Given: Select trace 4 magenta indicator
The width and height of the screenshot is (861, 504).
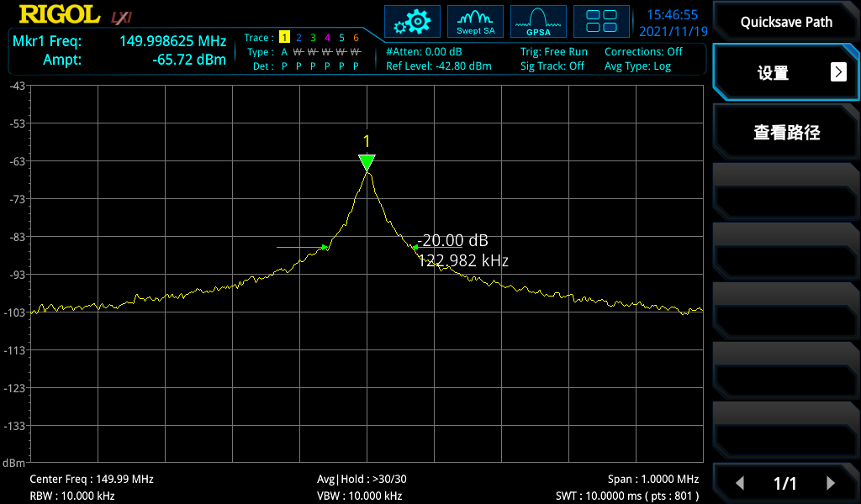Looking at the screenshot, I should tap(327, 38).
